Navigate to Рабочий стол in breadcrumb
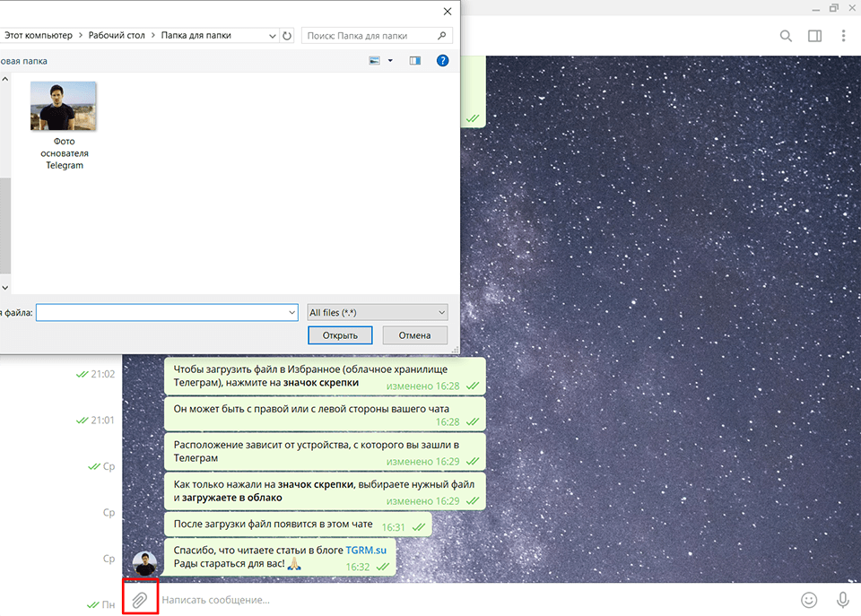The width and height of the screenshot is (861, 616). (117, 36)
